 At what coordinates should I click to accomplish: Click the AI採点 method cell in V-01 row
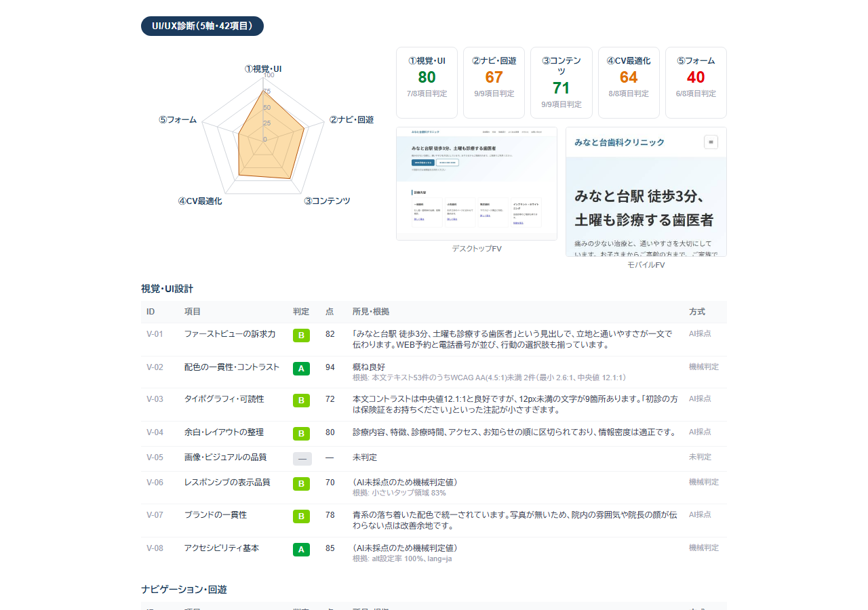point(700,333)
